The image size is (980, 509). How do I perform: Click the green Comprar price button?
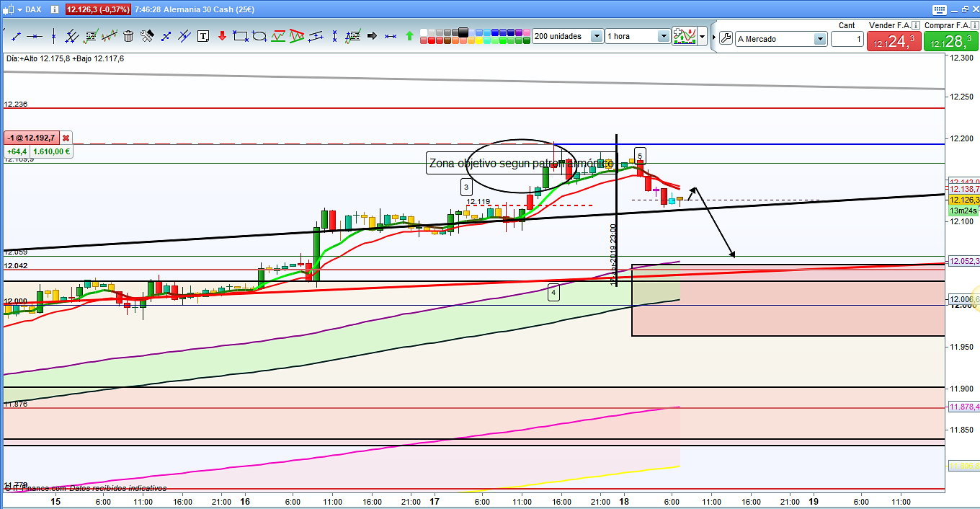coord(950,41)
